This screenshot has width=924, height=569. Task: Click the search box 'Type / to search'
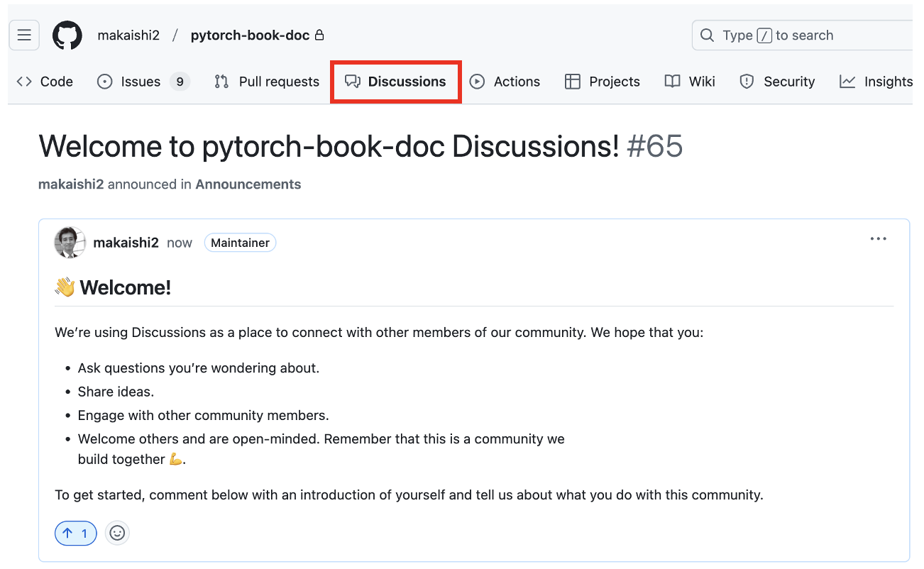coord(802,35)
